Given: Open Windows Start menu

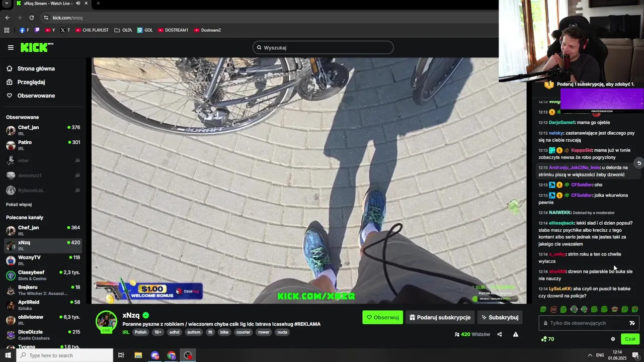Looking at the screenshot, I should point(8,355).
